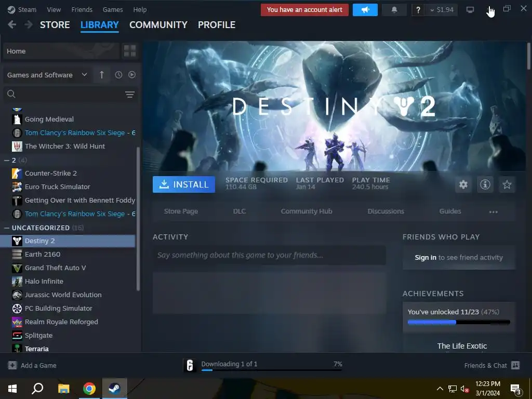The image size is (532, 399).
Task: Show Destiny 2 game info icon
Action: pyautogui.click(x=485, y=184)
